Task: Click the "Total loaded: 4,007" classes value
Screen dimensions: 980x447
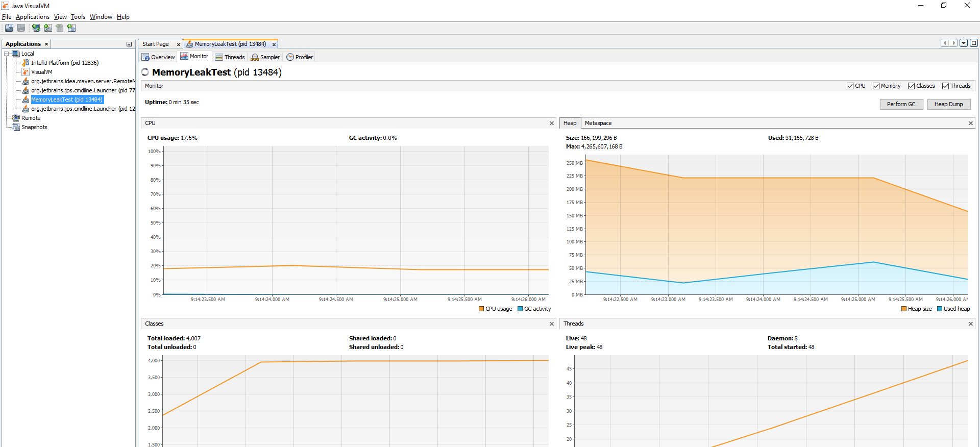Action: pyautogui.click(x=174, y=338)
